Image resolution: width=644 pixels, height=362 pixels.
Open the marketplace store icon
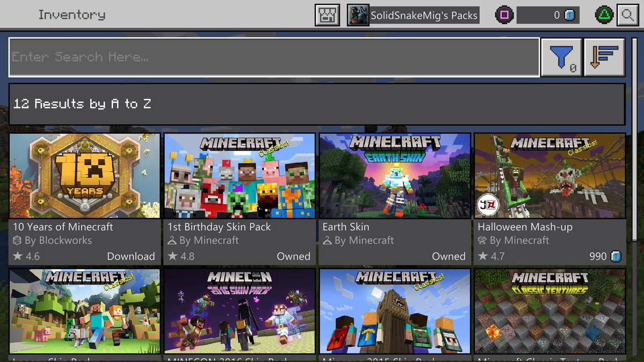click(327, 16)
